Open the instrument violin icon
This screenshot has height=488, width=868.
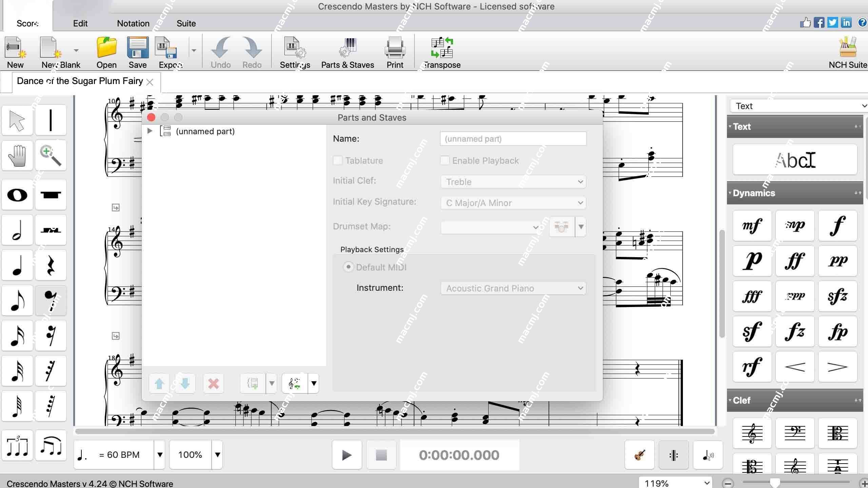tap(639, 455)
